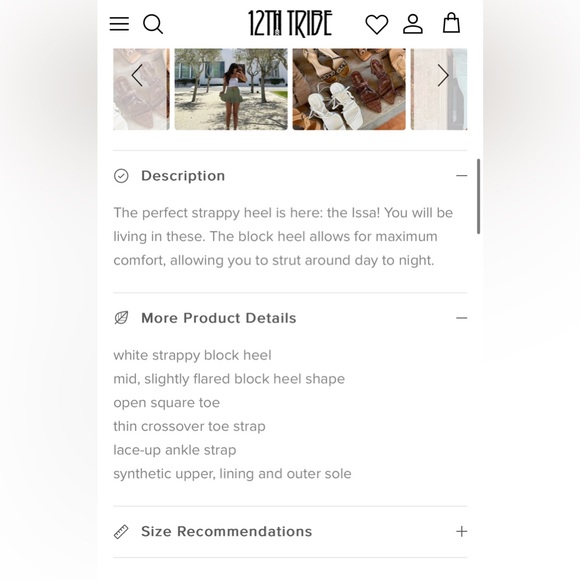Open the hamburger menu
The width and height of the screenshot is (580, 580).
(119, 24)
